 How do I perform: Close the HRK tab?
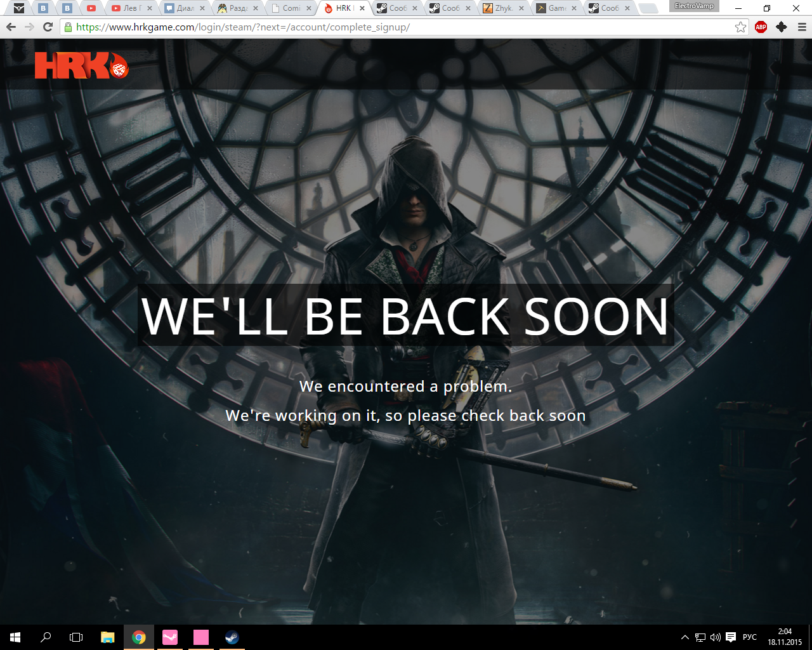point(362,8)
